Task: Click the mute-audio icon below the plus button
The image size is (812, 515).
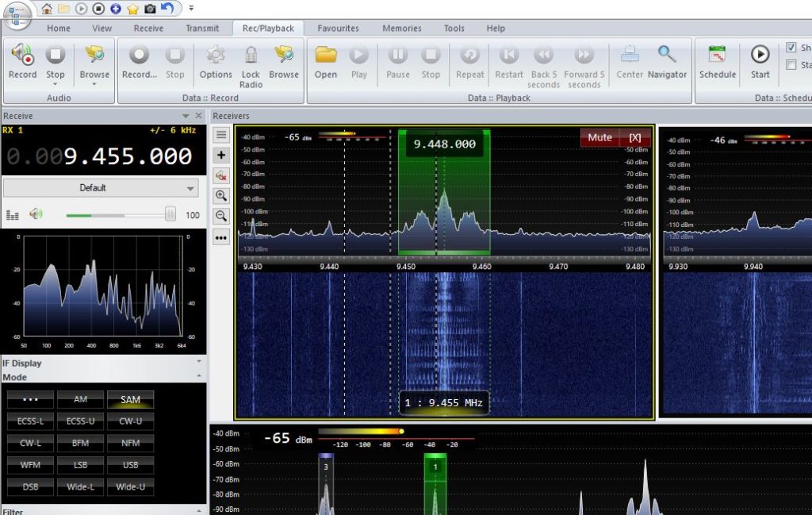Action: 221,175
